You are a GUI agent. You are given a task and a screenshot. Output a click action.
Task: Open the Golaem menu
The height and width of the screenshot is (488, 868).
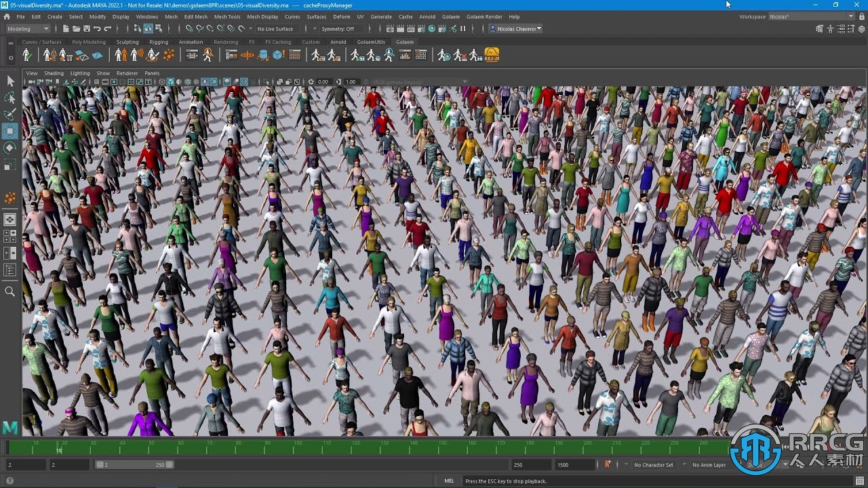pyautogui.click(x=450, y=16)
